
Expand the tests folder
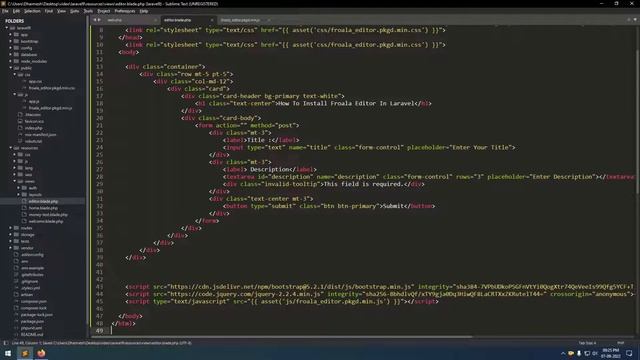click(11, 241)
